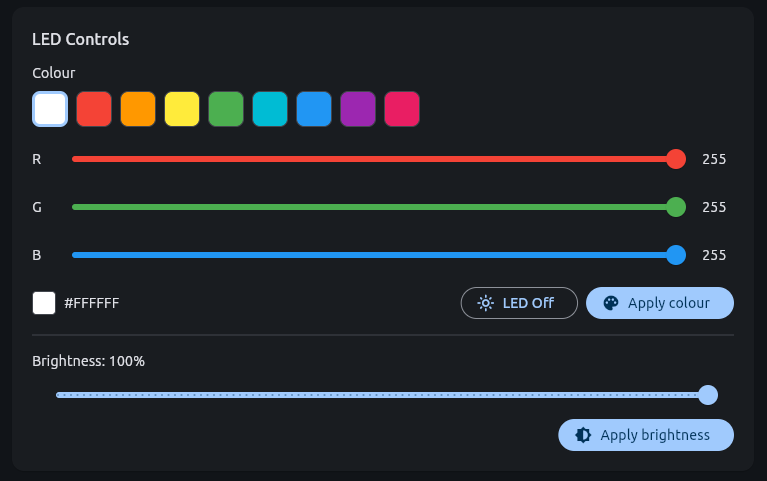Image resolution: width=767 pixels, height=481 pixels.
Task: Click the green G slider handle
Action: pyautogui.click(x=676, y=207)
